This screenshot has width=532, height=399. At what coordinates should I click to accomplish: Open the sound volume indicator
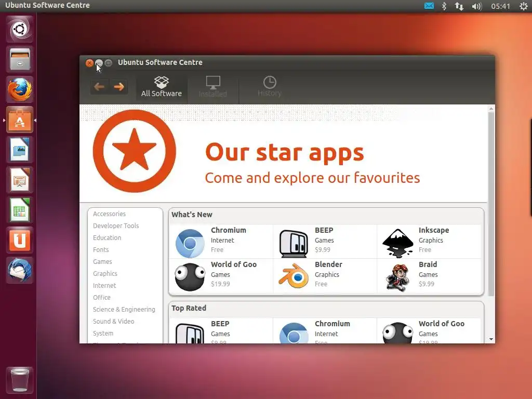pos(477,6)
